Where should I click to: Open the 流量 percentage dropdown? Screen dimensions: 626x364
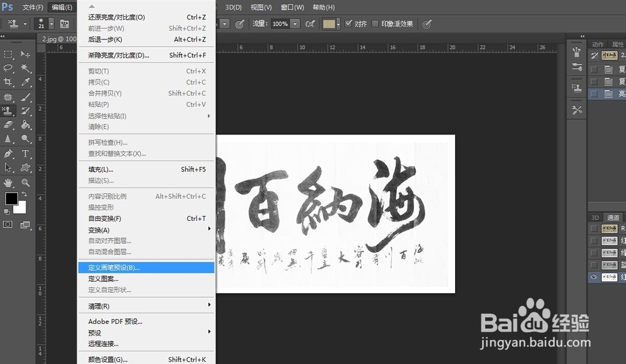click(294, 24)
